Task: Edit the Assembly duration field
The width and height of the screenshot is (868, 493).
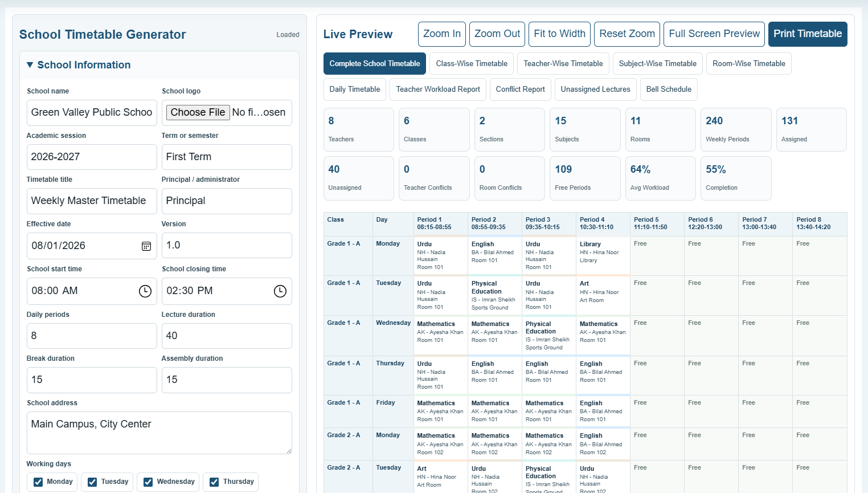Action: [x=227, y=380]
